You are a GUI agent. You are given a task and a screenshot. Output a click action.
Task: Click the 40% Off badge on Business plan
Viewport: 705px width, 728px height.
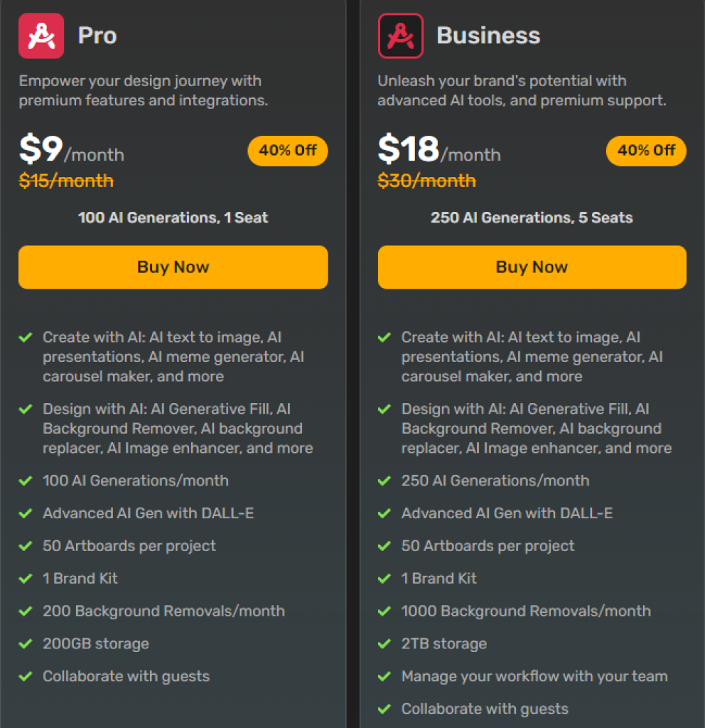[646, 151]
